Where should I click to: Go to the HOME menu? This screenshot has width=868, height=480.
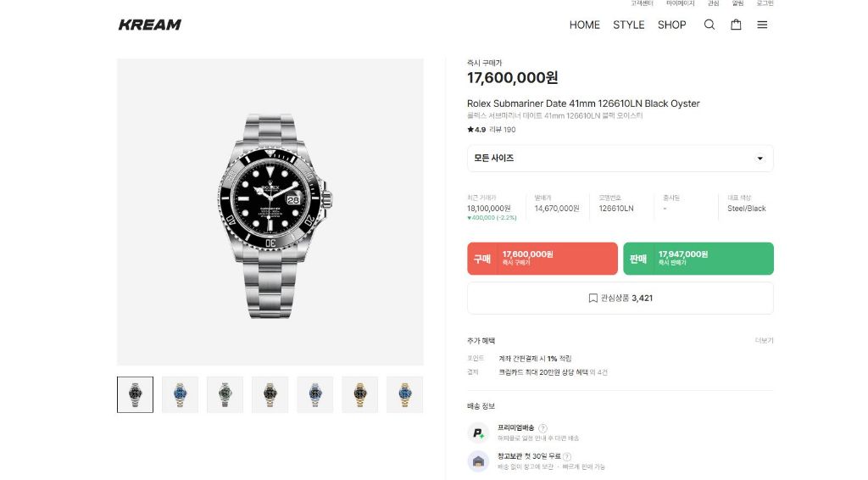(x=585, y=25)
